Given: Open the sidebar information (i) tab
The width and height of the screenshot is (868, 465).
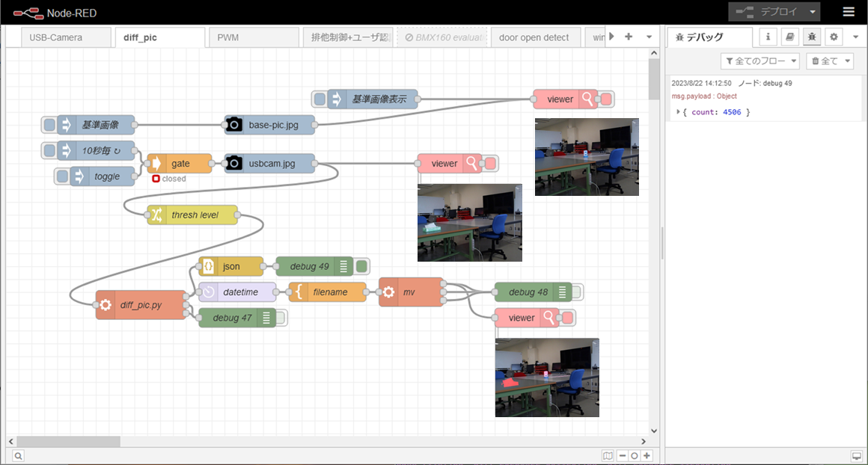Looking at the screenshot, I should (x=768, y=37).
